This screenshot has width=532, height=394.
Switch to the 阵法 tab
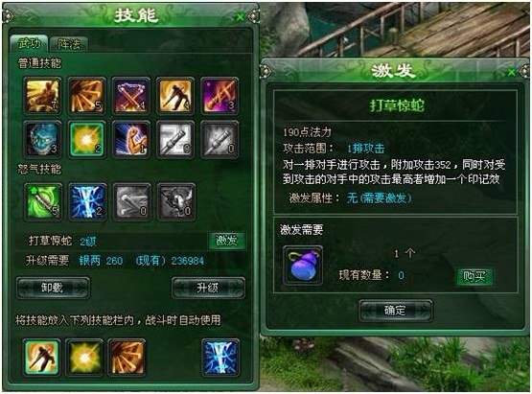coord(69,43)
